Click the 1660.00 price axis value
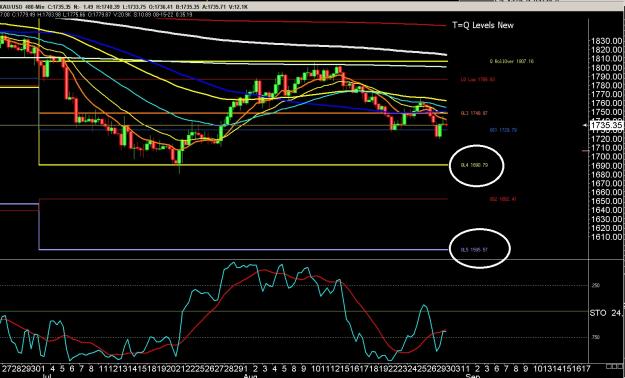The height and width of the screenshot is (378, 625). (x=606, y=192)
